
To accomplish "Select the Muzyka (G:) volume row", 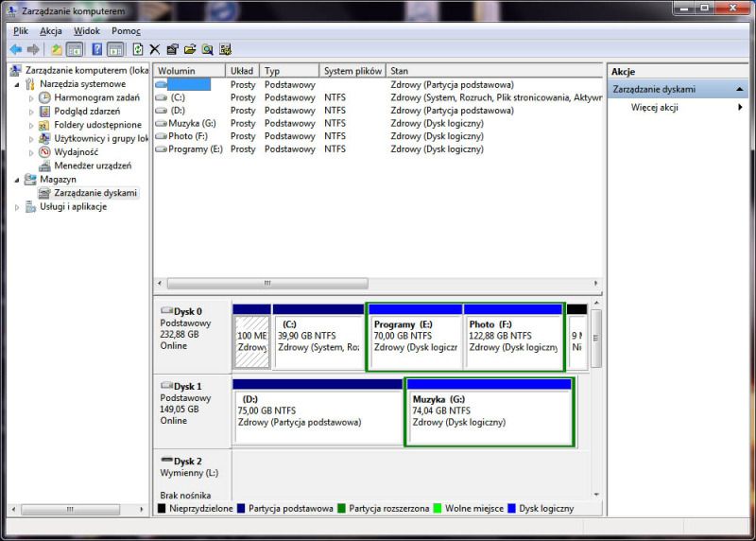I will coord(378,124).
